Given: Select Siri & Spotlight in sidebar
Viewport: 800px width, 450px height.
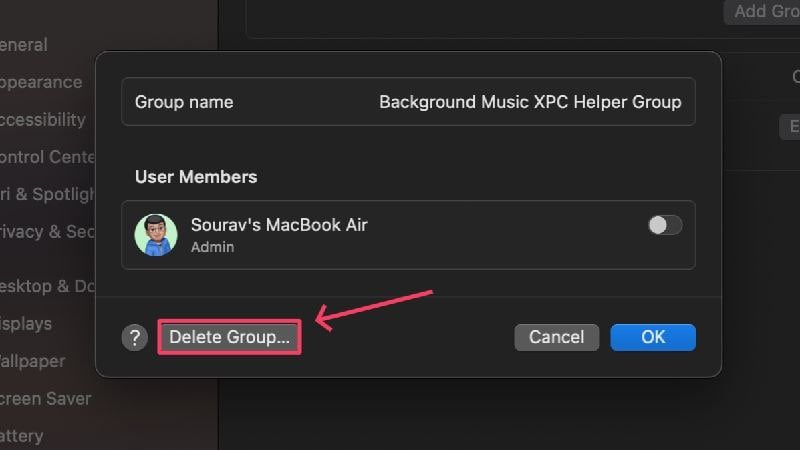Looking at the screenshot, I should pyautogui.click(x=47, y=194).
